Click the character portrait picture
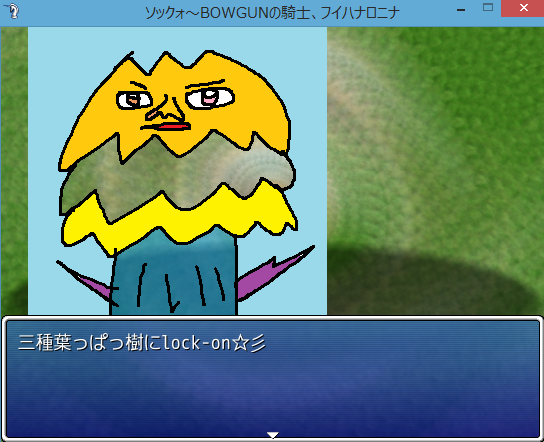544x442 pixels. click(177, 171)
